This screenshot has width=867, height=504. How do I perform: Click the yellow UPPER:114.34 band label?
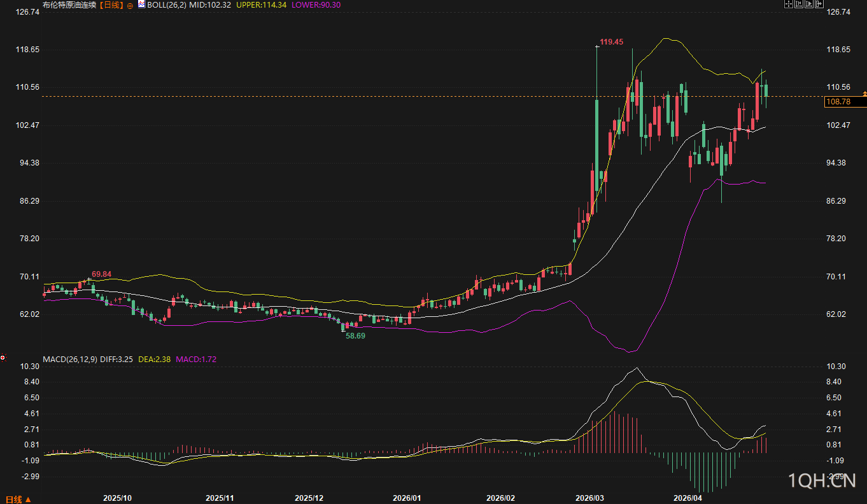pos(261,4)
